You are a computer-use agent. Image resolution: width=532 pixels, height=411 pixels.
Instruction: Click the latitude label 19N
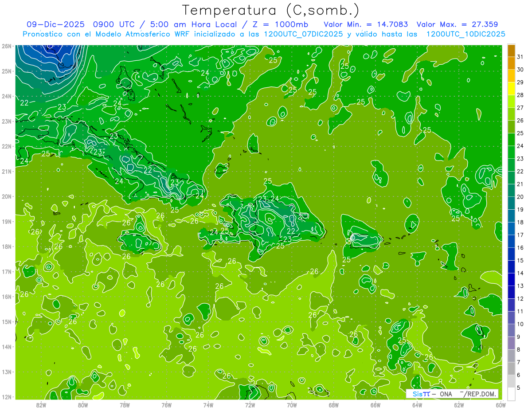7,221
